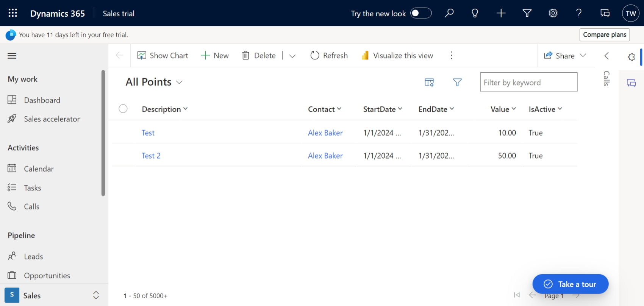Toggle the select all rows circle
The height and width of the screenshot is (306, 644).
[123, 109]
